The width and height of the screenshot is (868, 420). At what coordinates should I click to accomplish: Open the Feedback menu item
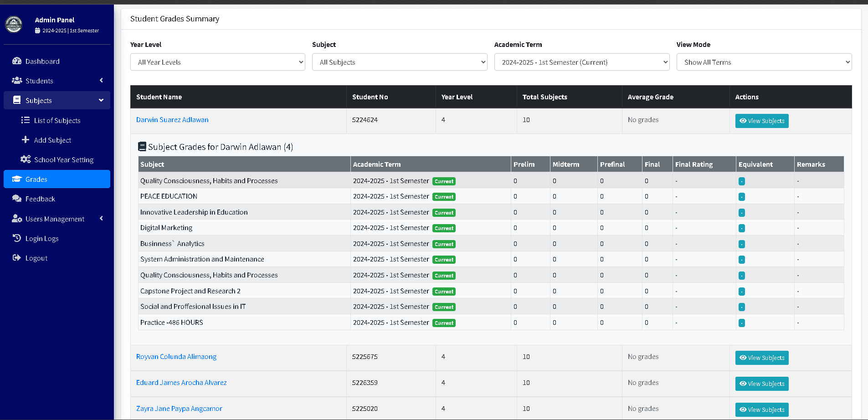[x=57, y=199]
